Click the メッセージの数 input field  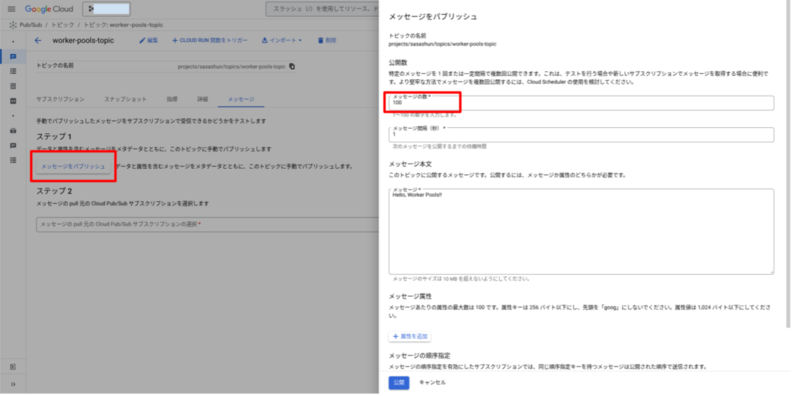581,103
